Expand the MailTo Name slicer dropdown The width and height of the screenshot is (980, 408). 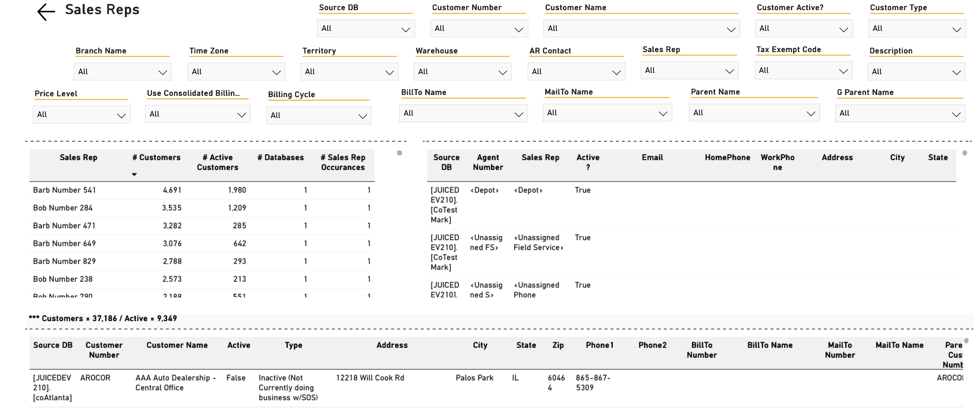[607, 113]
